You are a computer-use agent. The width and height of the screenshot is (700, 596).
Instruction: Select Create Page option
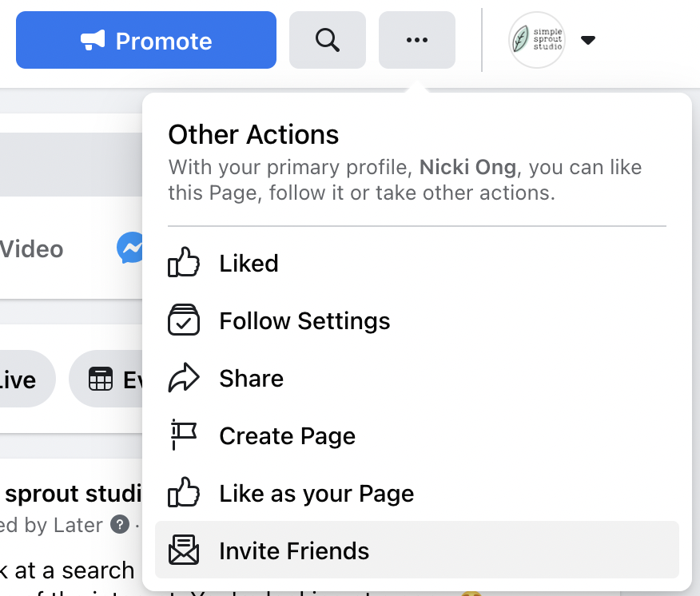click(x=287, y=436)
